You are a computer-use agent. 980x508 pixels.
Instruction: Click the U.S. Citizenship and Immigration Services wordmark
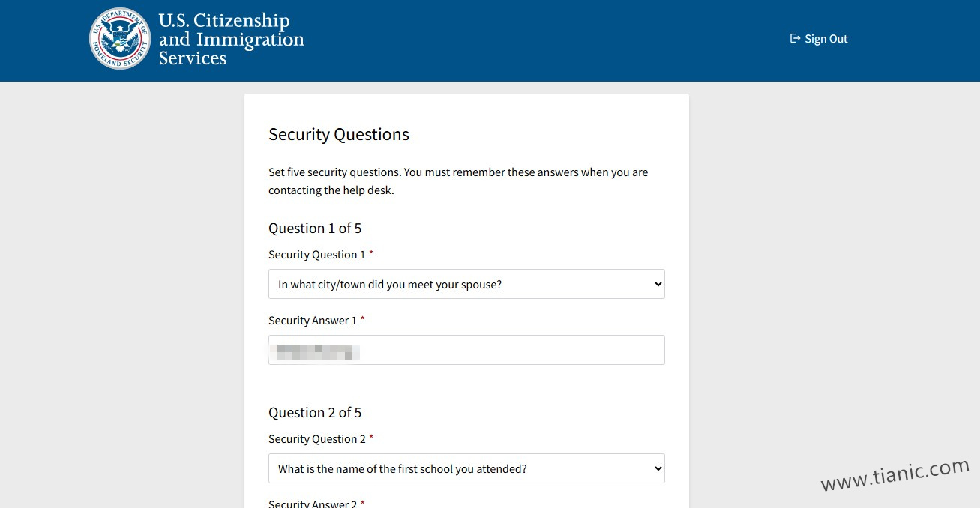(x=231, y=39)
